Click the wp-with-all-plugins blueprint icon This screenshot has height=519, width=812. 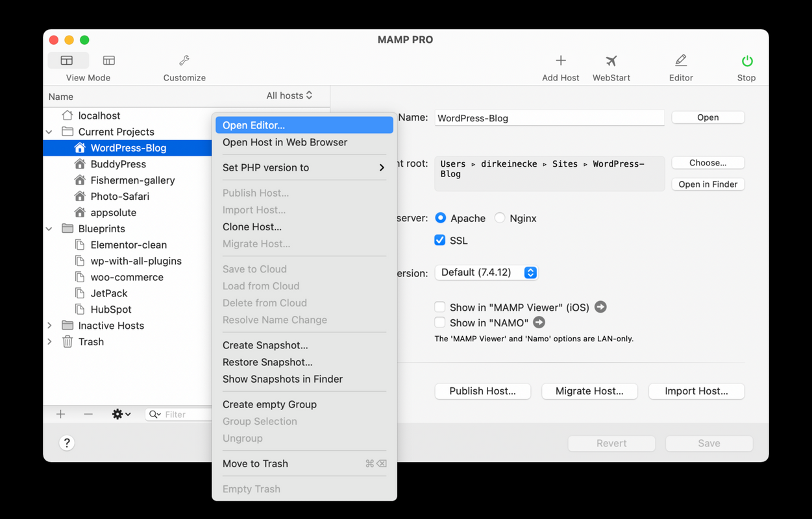tap(80, 261)
